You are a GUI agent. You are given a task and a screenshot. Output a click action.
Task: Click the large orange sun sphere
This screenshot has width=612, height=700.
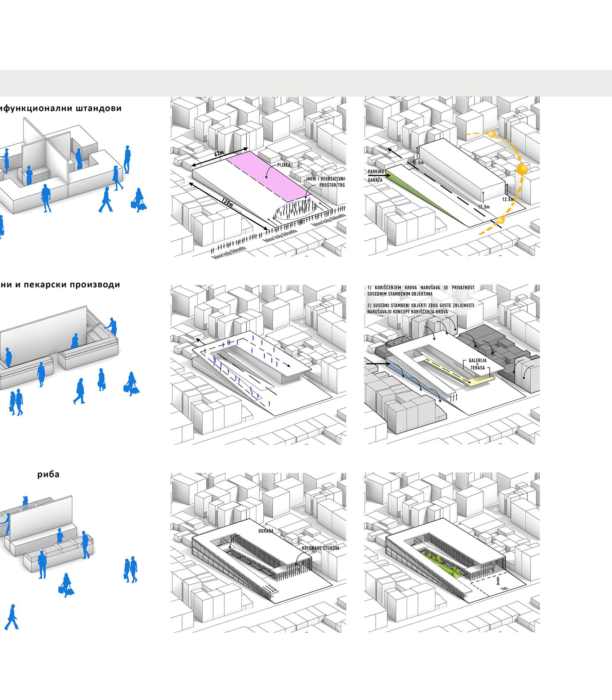[522, 169]
